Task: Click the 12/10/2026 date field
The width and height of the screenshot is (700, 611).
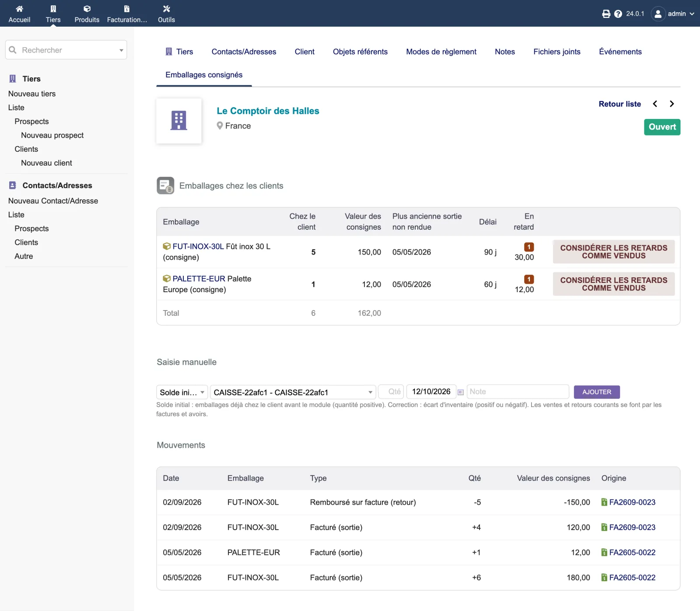Action: 431,392
